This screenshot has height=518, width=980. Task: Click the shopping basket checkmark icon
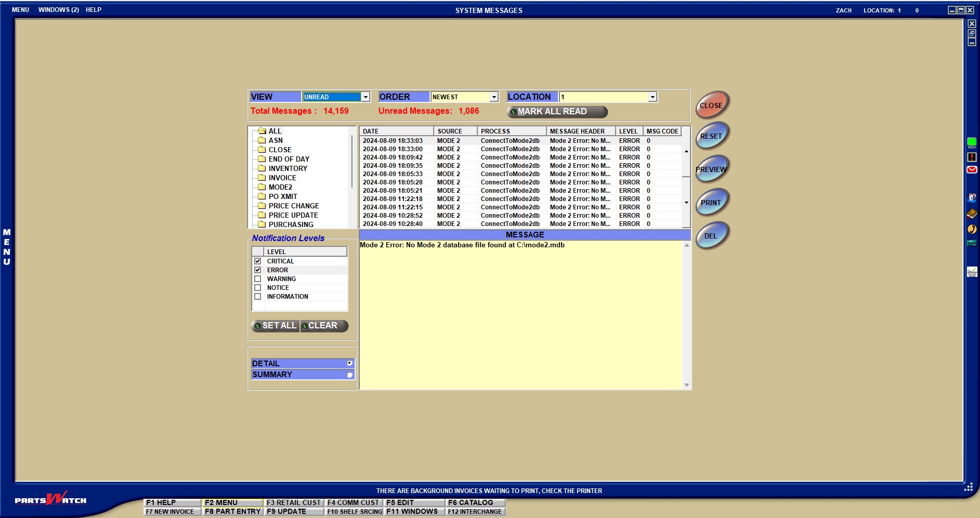coord(971,272)
